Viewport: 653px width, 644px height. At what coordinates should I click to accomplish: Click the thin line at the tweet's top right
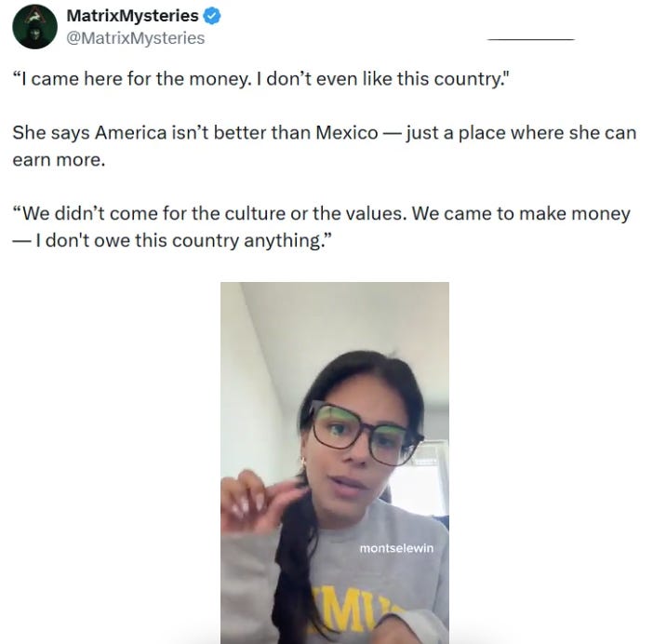coord(530,39)
